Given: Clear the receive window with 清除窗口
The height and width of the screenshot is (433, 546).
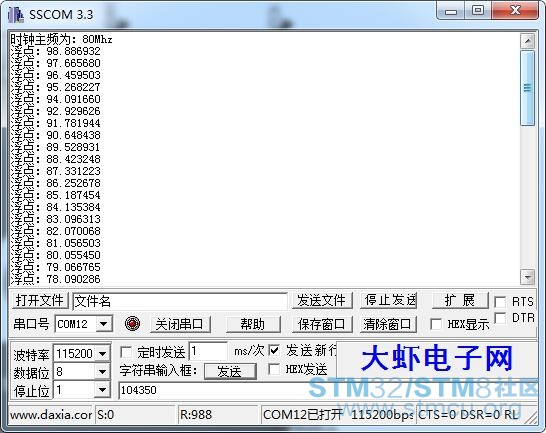Looking at the screenshot, I should pos(388,324).
